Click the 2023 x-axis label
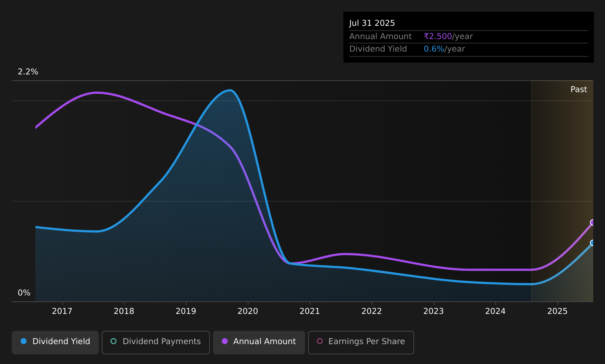Image resolution: width=605 pixels, height=364 pixels. pyautogui.click(x=434, y=311)
